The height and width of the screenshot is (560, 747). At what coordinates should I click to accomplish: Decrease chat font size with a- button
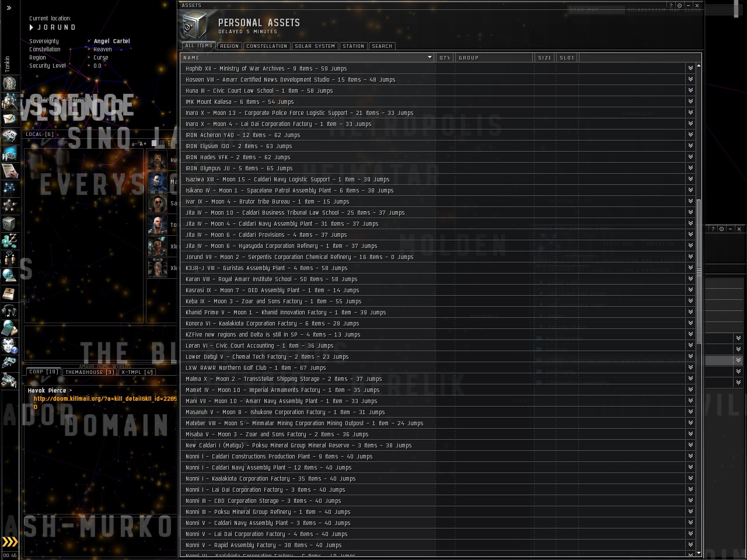point(134,143)
